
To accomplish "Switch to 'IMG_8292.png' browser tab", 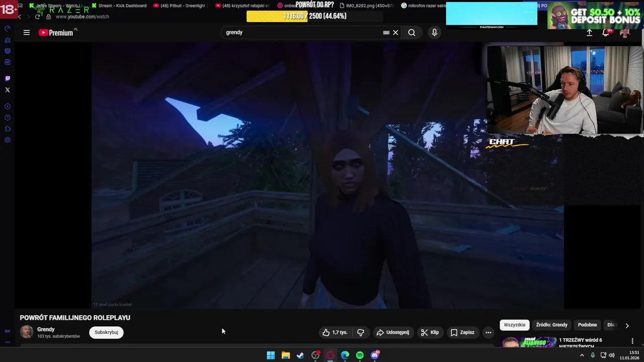I will coord(366,6).
